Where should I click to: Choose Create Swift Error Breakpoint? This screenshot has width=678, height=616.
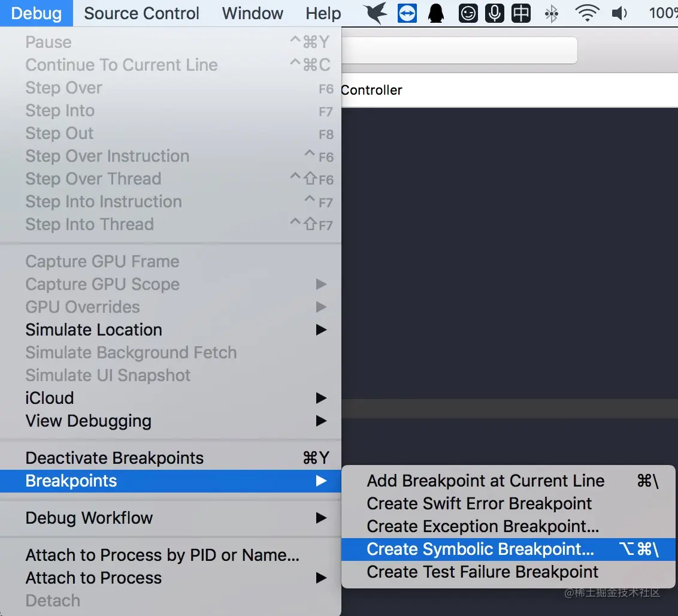coord(508,503)
